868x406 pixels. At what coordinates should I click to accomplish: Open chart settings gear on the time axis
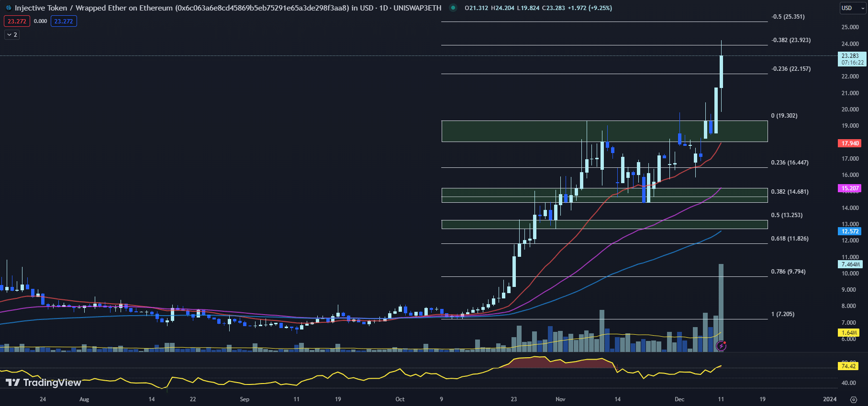point(853,399)
